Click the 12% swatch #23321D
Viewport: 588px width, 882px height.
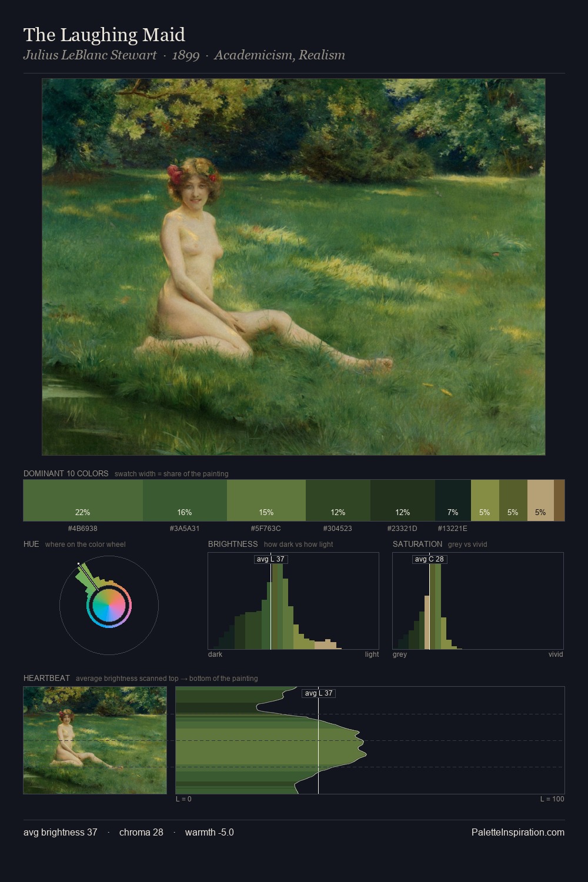[x=403, y=500]
